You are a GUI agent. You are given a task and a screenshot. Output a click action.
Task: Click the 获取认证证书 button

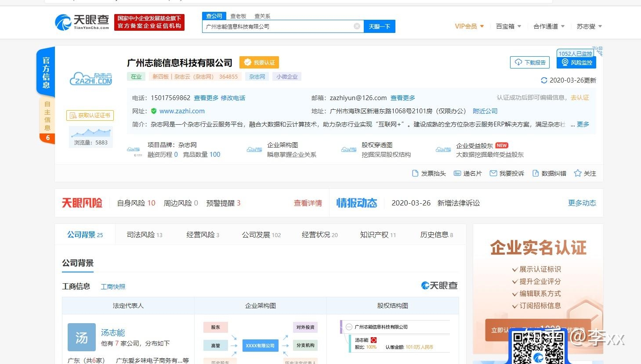coord(90,115)
